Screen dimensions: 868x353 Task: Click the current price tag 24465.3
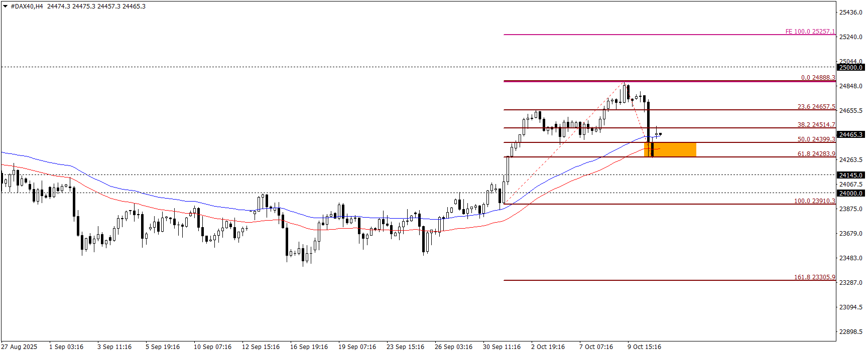[851, 134]
